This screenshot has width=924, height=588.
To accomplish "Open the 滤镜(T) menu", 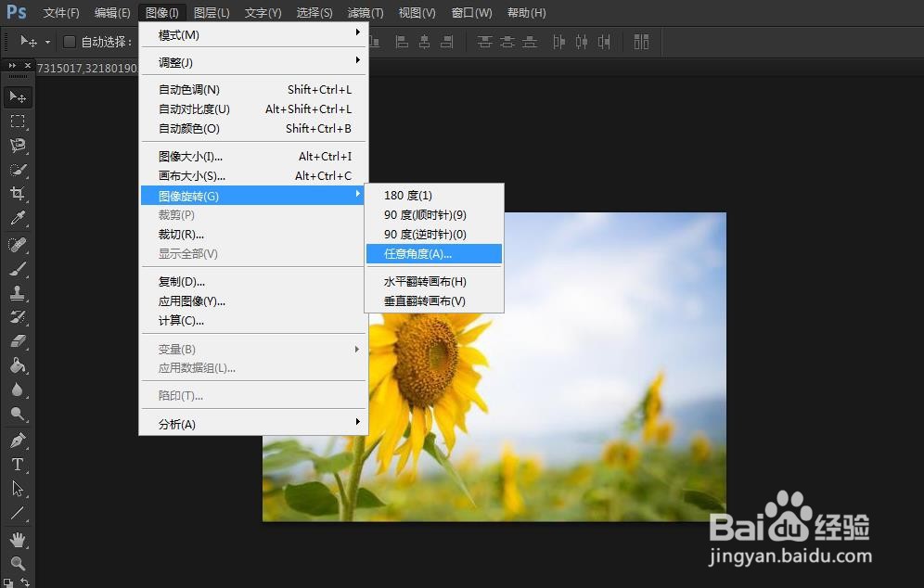I will (x=366, y=12).
